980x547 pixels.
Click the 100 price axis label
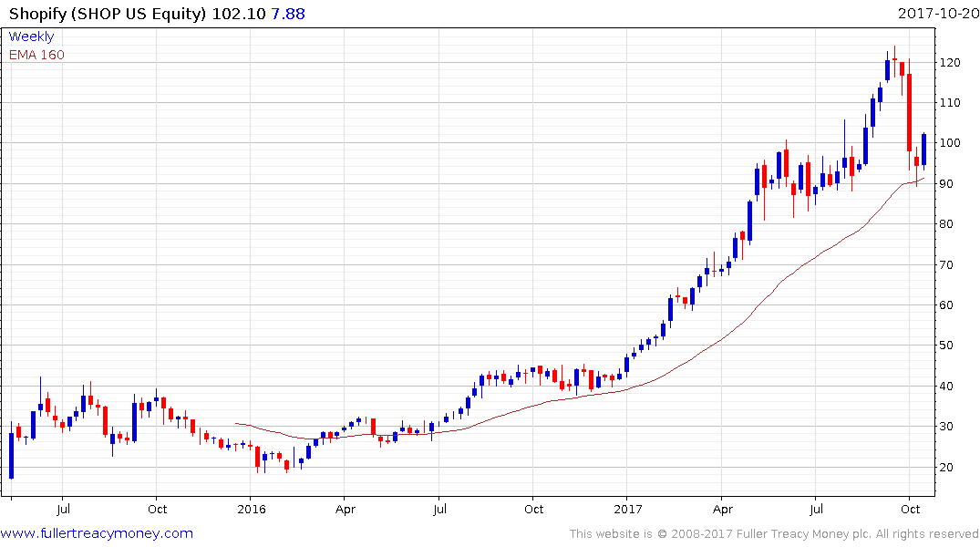pyautogui.click(x=950, y=143)
